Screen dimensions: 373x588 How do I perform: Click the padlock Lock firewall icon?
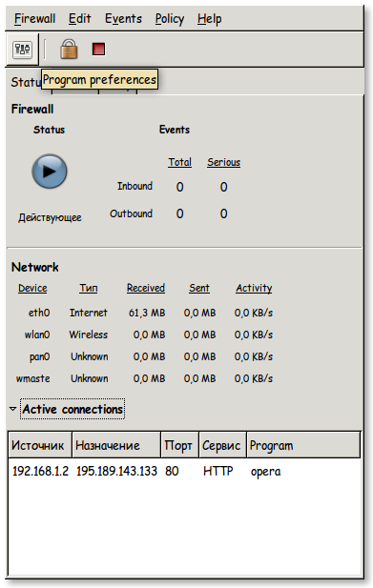point(69,50)
